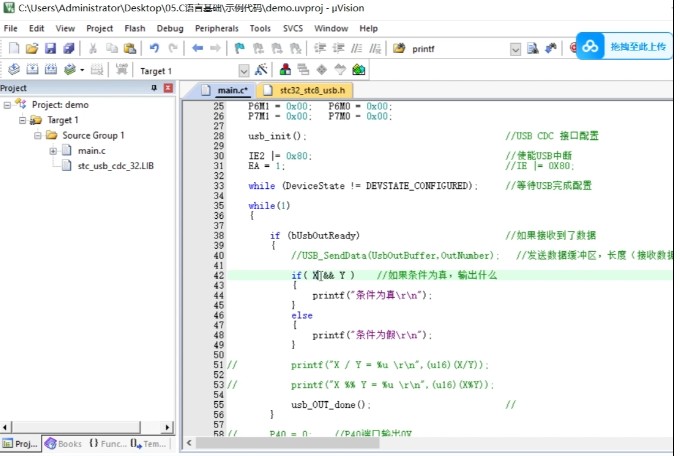This screenshot has width=680, height=456.
Task: Collapse the Target 1 tree node
Action: (23, 120)
